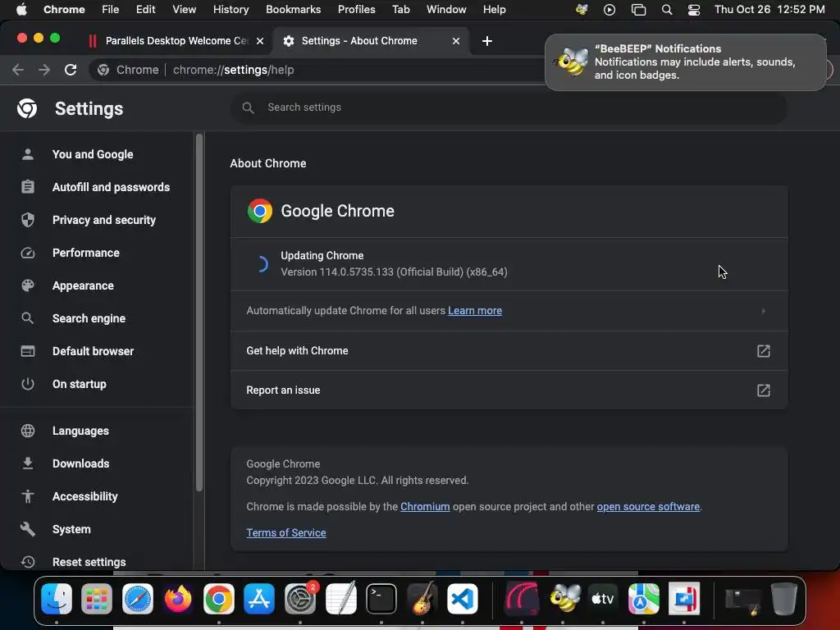Close the Parallels Desktop Welcome tab
The height and width of the screenshot is (630, 840).
(x=260, y=41)
